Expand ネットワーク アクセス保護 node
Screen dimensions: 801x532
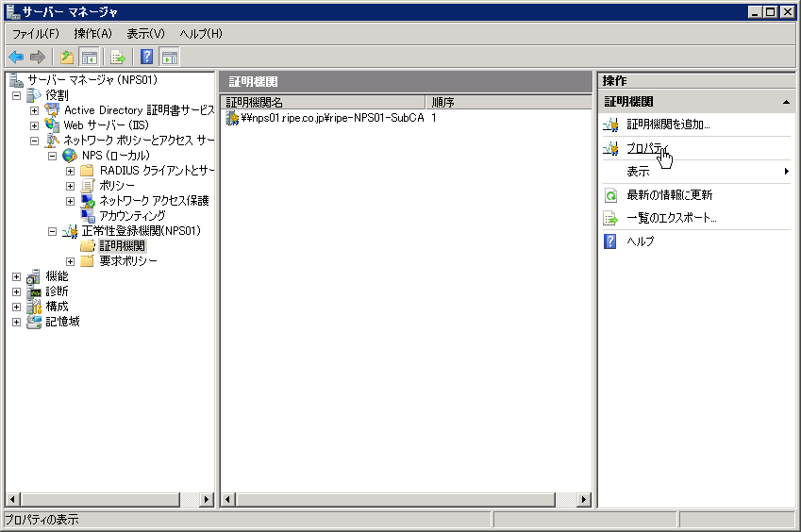(70, 201)
